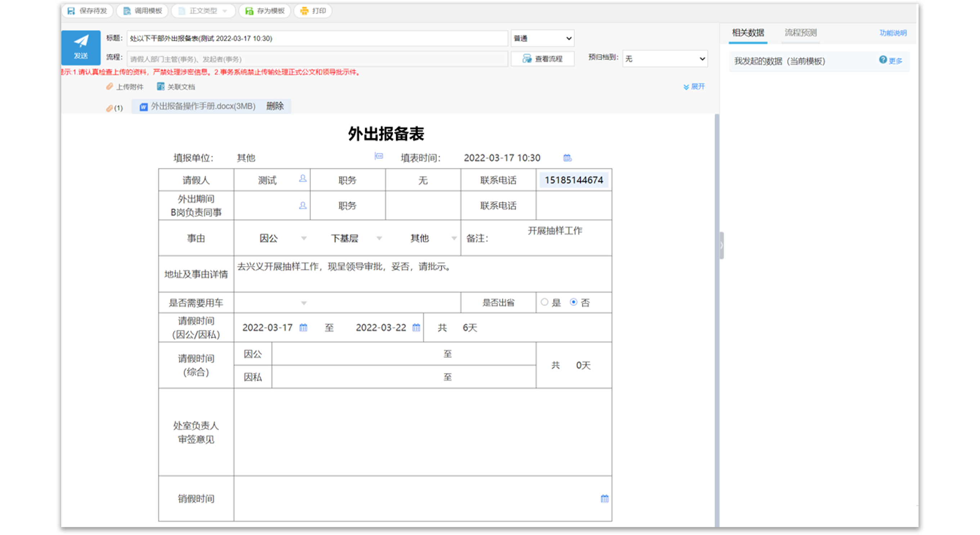Screen dimensions: 980x535
Task: Click the form vertical scrollbar
Action: tap(717, 320)
